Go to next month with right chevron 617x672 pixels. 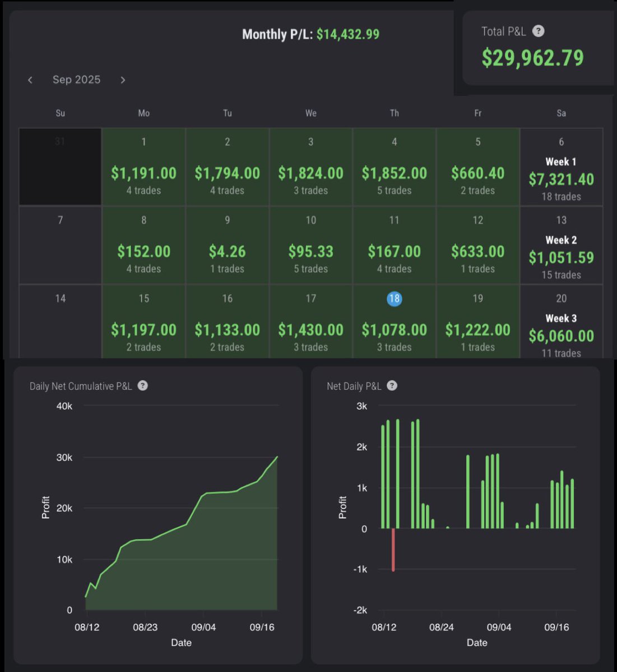click(x=123, y=80)
